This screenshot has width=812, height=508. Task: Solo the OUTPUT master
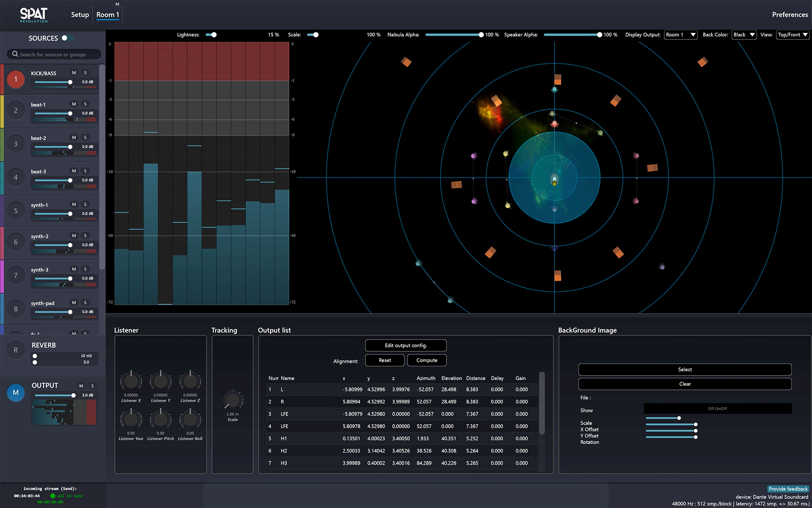click(x=92, y=386)
